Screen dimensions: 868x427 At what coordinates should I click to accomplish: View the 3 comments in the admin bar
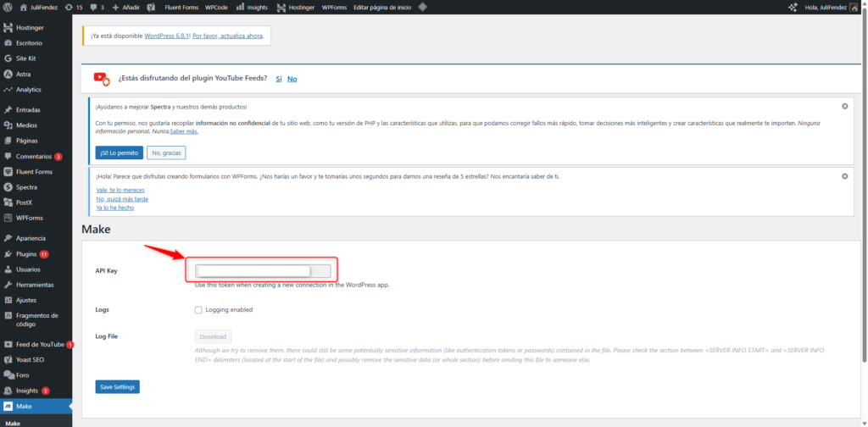pos(97,7)
